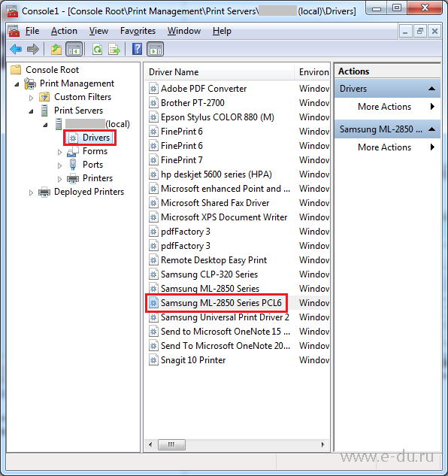Select Microsoft Shared Fax Driver
This screenshot has height=476, width=448.
215,203
